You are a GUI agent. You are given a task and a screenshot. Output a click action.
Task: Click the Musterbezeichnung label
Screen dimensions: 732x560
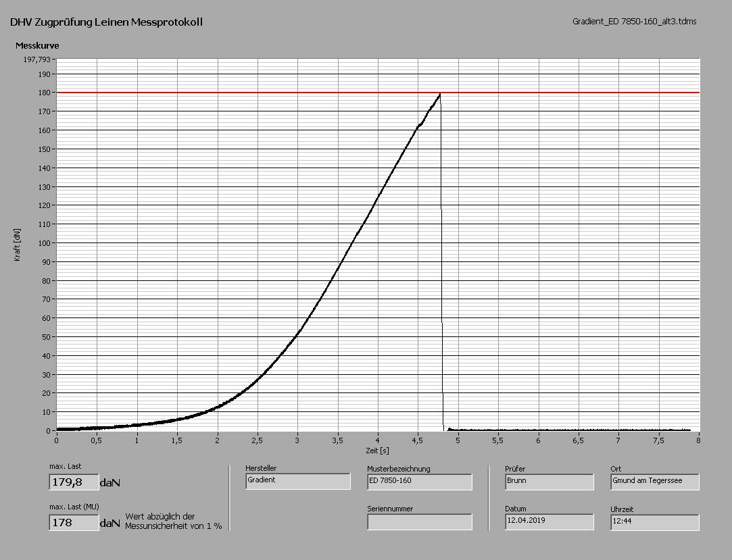[x=399, y=469]
